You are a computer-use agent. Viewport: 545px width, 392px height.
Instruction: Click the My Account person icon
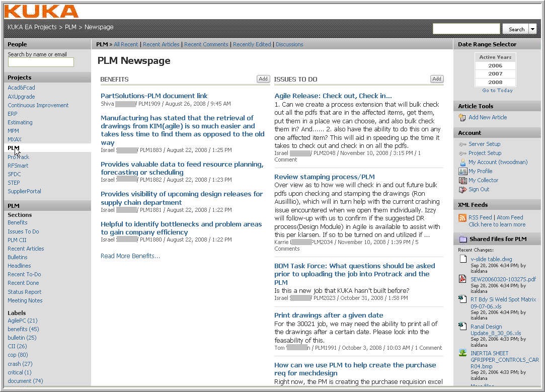(x=462, y=162)
